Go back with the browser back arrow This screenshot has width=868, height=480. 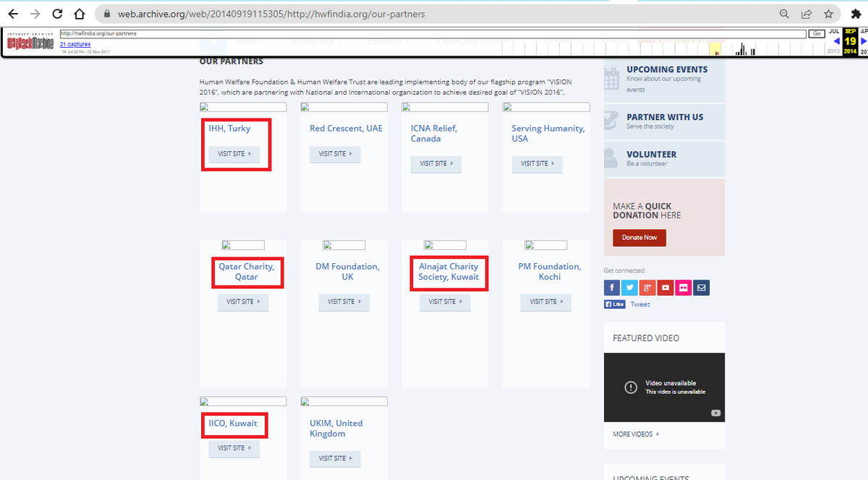pyautogui.click(x=12, y=14)
